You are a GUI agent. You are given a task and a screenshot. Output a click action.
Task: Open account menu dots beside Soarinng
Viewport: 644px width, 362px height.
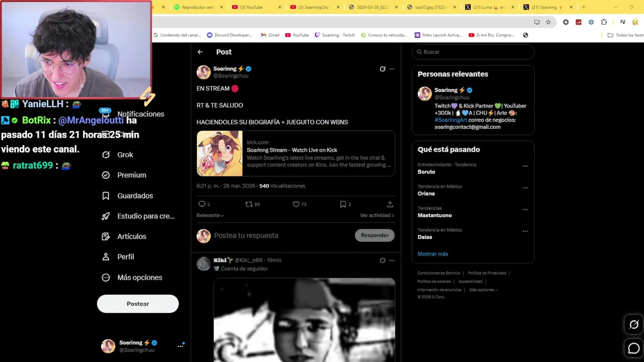click(180, 346)
